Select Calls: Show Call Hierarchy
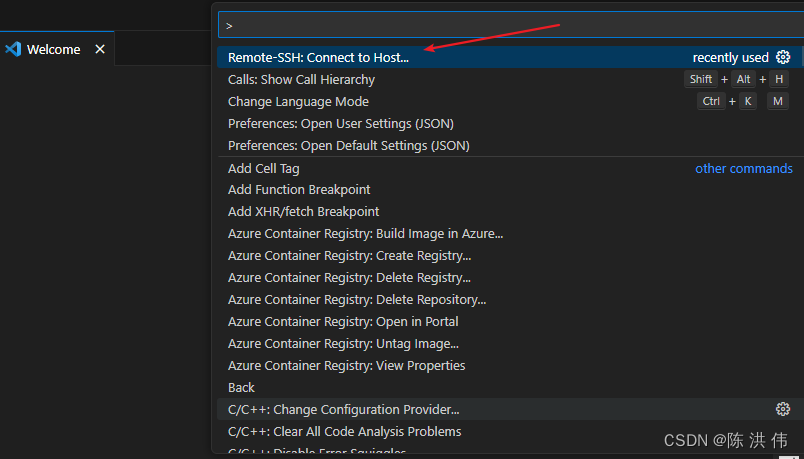 [x=301, y=79]
